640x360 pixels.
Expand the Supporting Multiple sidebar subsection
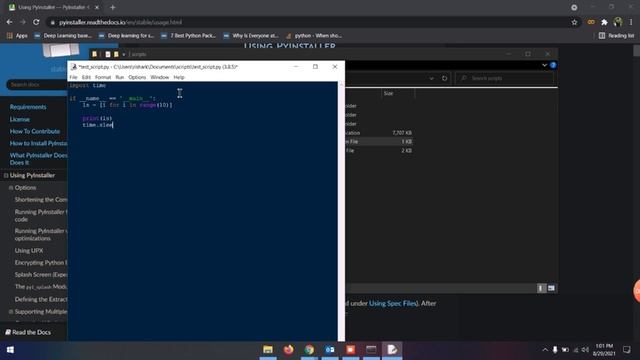(x=11, y=311)
